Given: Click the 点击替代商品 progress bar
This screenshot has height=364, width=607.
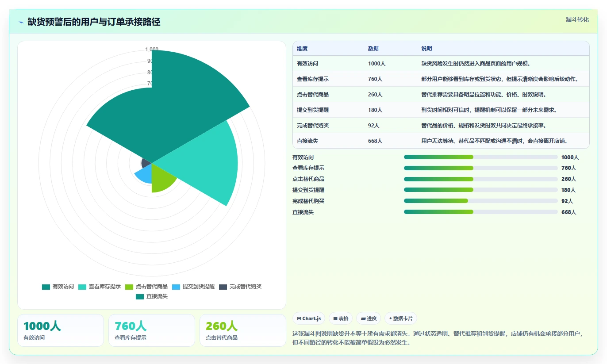Looking at the screenshot, I should pos(481,179).
